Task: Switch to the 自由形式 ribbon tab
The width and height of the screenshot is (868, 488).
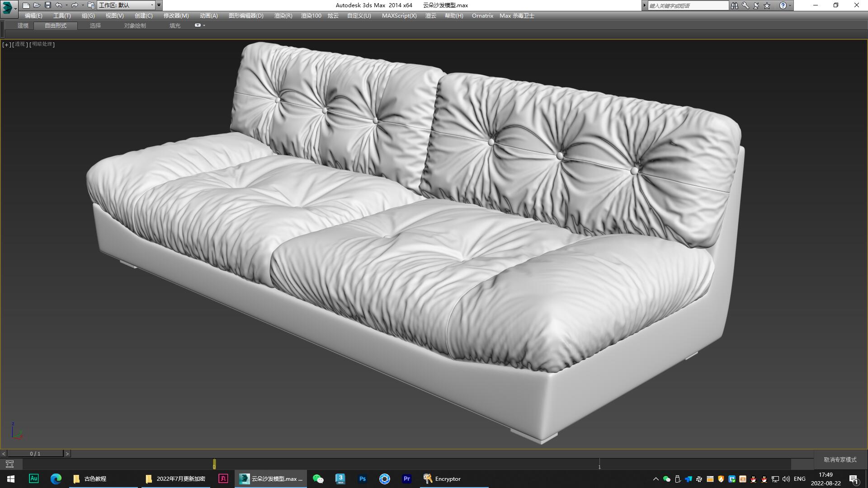Action: [55, 26]
